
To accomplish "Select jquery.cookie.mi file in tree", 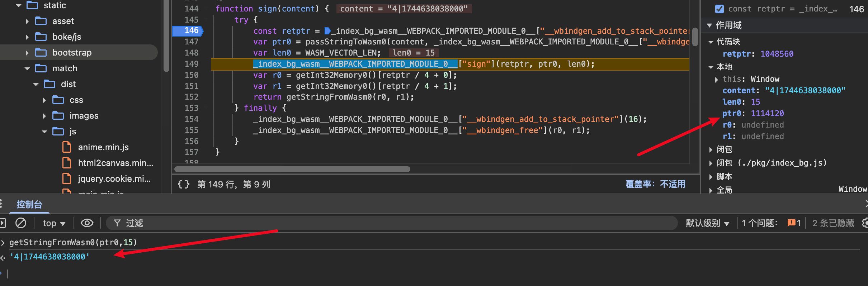I will pos(114,179).
